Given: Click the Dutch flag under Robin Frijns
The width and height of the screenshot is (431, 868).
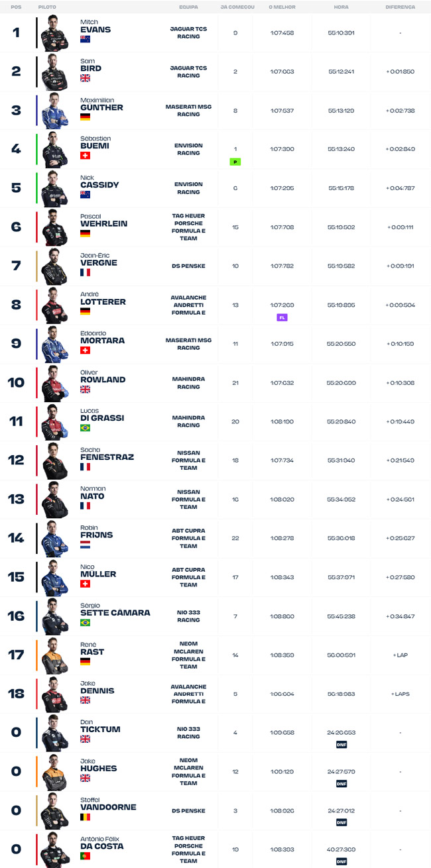Looking at the screenshot, I should point(85,545).
